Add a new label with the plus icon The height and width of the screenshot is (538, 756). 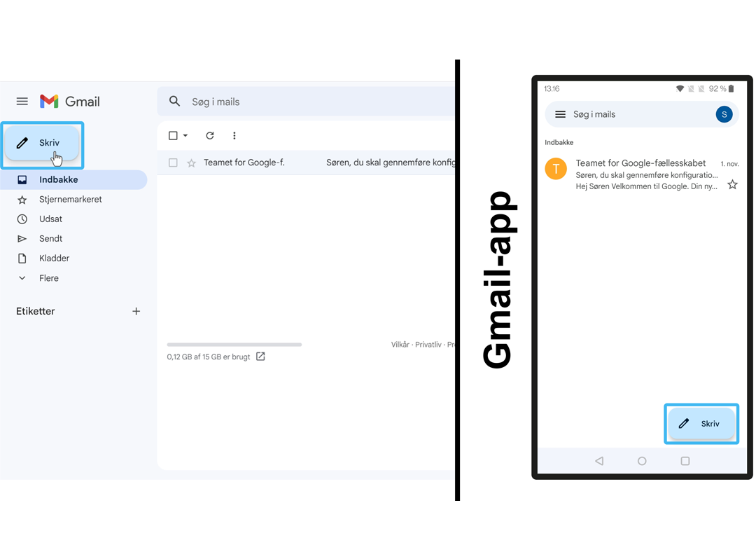tap(136, 311)
